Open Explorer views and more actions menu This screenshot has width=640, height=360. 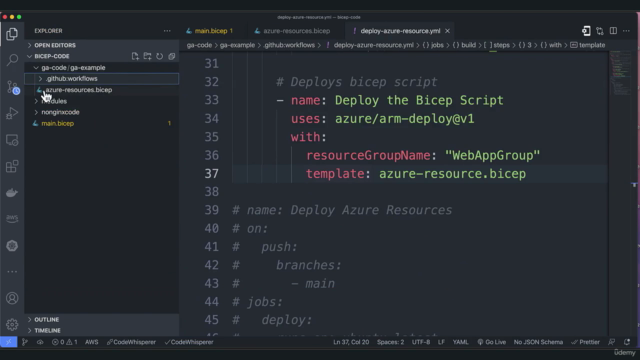(x=167, y=31)
